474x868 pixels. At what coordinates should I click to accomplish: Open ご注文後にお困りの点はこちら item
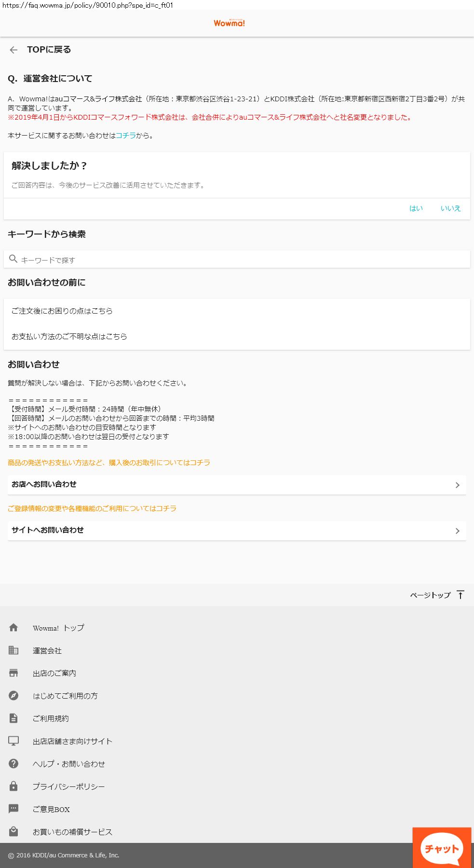(62, 311)
